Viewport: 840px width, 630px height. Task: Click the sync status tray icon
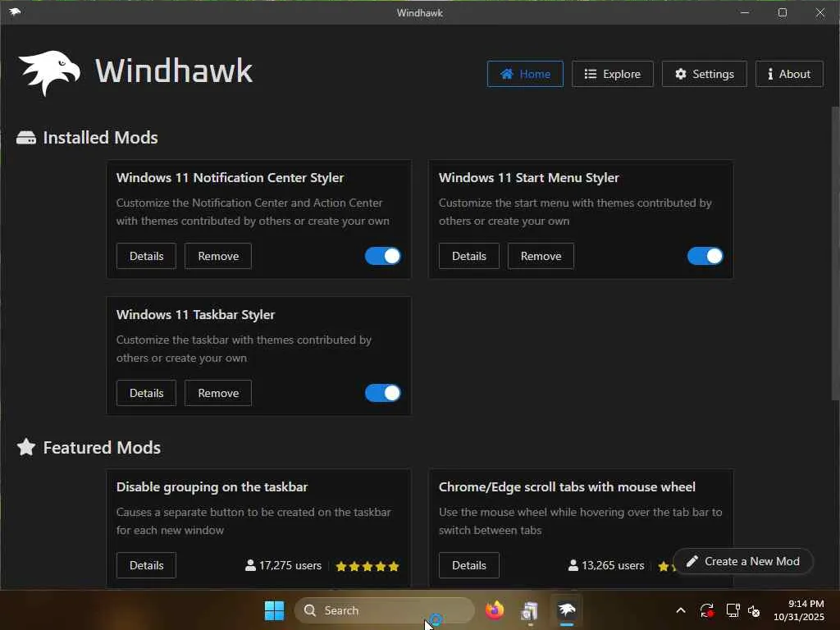click(x=706, y=610)
